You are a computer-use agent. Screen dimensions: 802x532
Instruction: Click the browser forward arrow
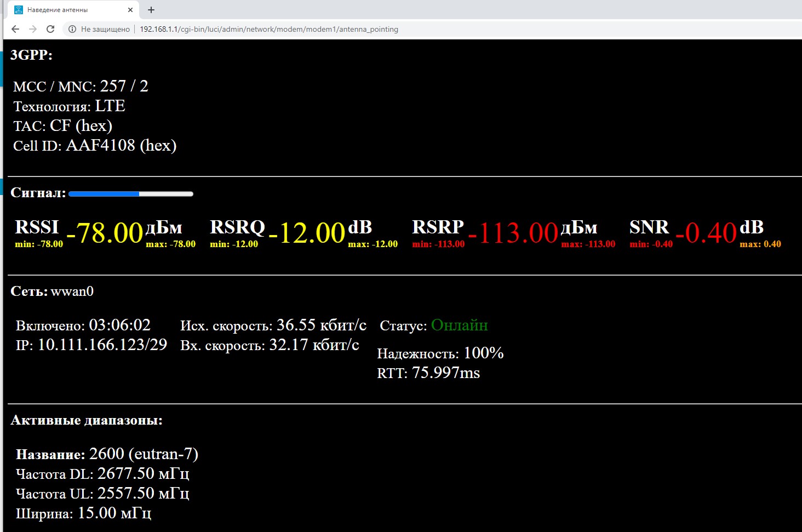point(33,29)
